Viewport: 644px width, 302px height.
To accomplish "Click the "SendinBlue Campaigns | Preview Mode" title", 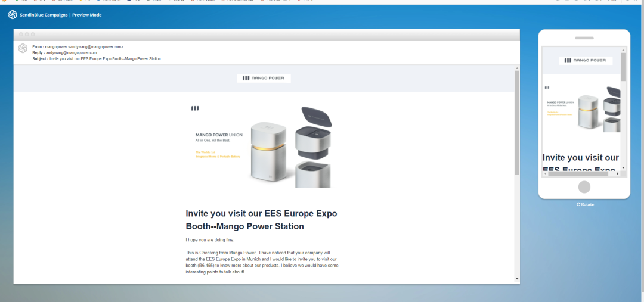I will pyautogui.click(x=61, y=15).
